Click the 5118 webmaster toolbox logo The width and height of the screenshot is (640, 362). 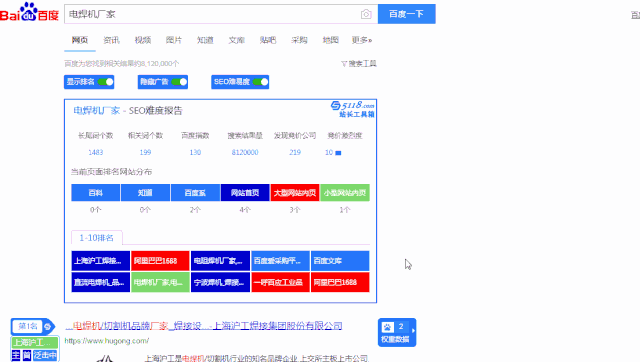click(x=353, y=109)
